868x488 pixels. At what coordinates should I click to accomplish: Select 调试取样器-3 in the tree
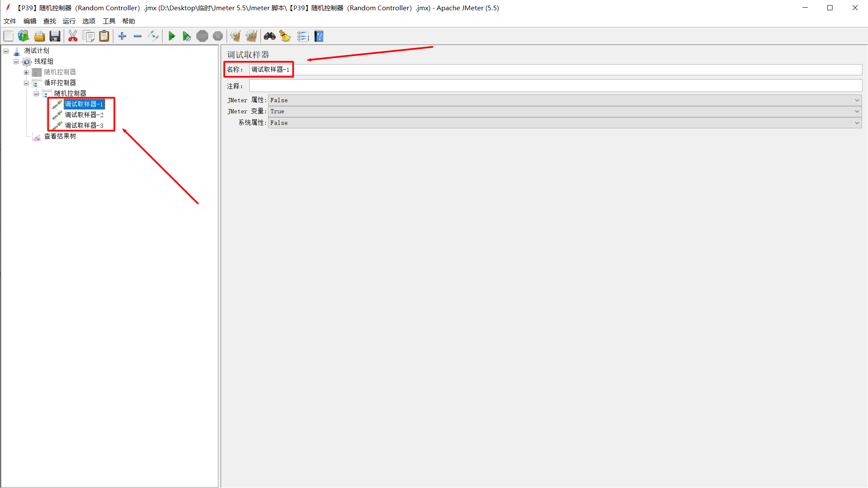point(84,126)
